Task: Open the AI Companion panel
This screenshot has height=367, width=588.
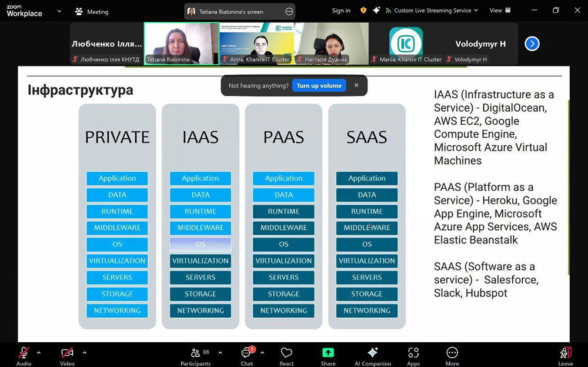Action: click(373, 356)
